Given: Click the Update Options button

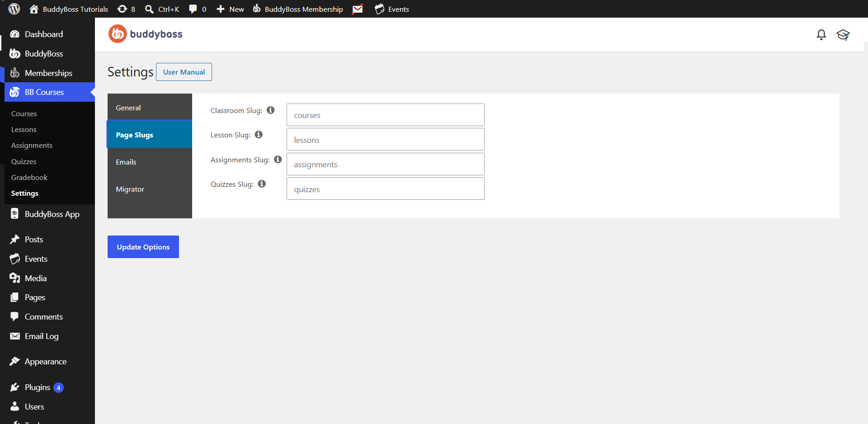Looking at the screenshot, I should point(143,247).
